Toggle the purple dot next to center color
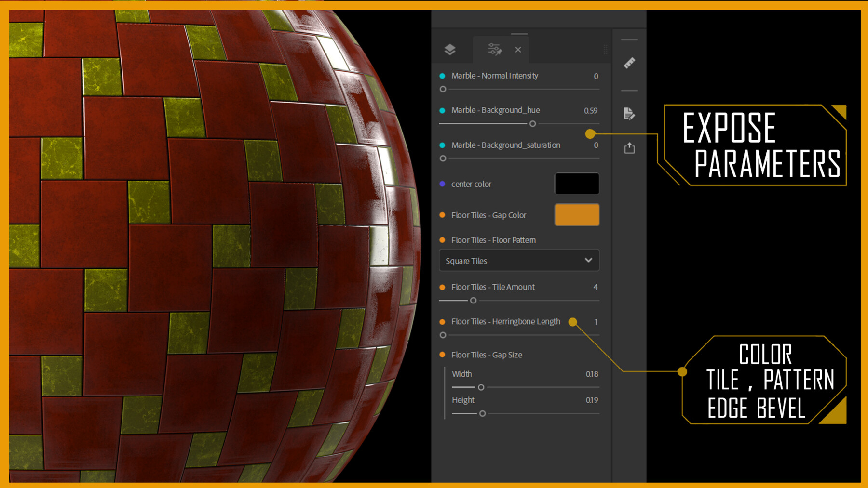The width and height of the screenshot is (868, 488). [442, 184]
